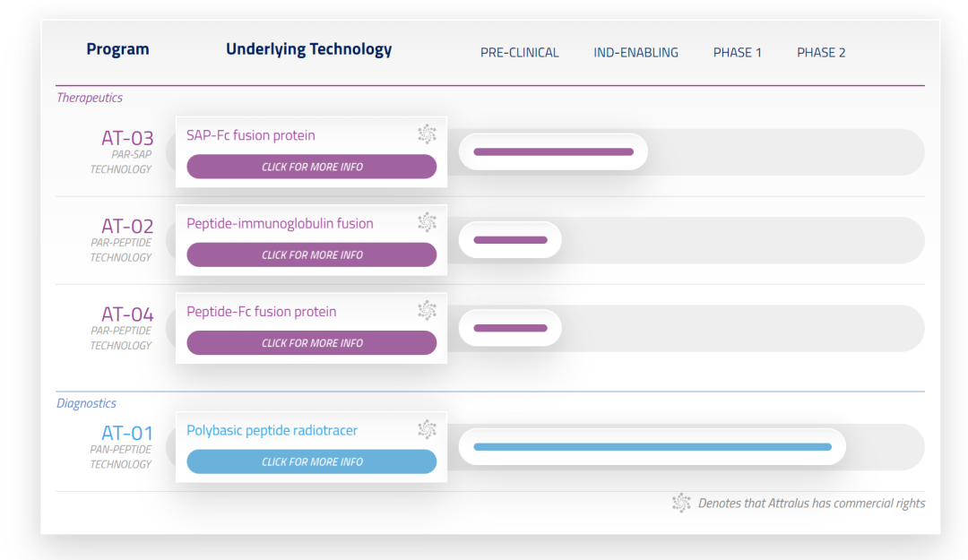Open more info for Peptide-immunoglobulin fusion
The image size is (968, 560).
tap(311, 254)
